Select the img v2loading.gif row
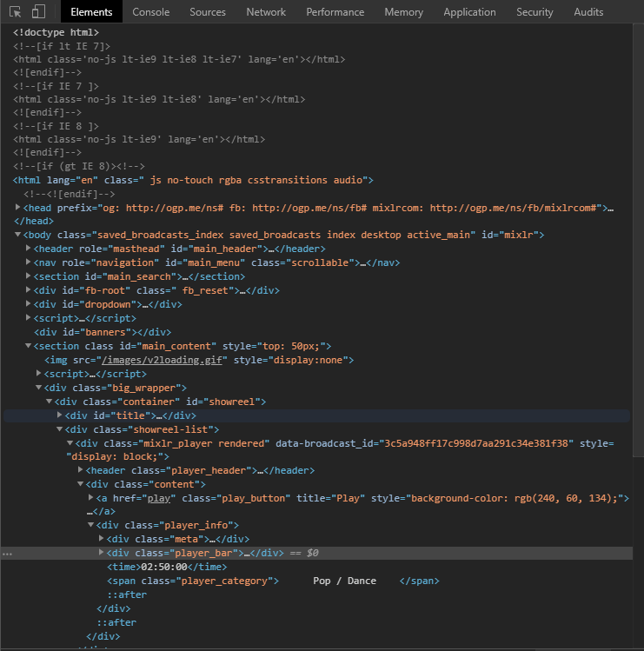Viewport: 644px width, 651px height. point(199,360)
